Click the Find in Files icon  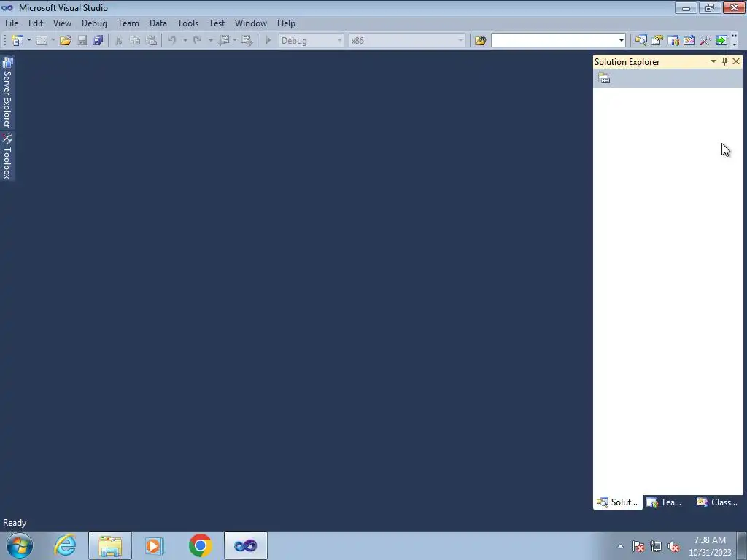480,41
